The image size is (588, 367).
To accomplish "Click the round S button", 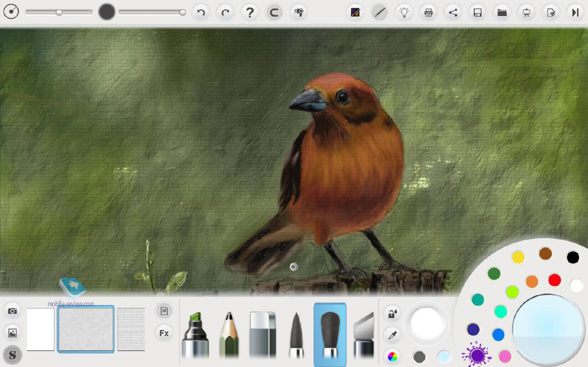I will point(12,355).
